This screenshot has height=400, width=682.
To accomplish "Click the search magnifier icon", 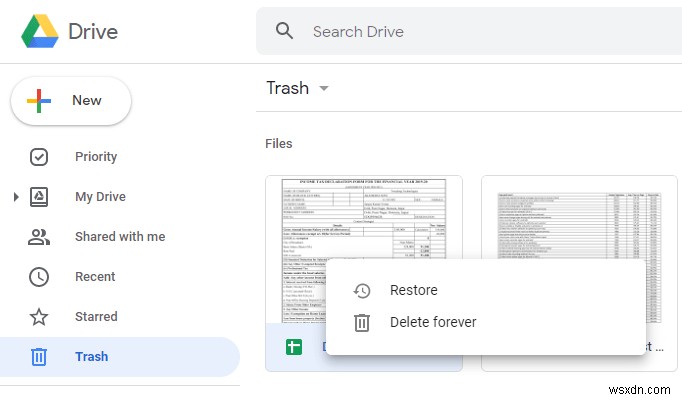I will (x=284, y=31).
